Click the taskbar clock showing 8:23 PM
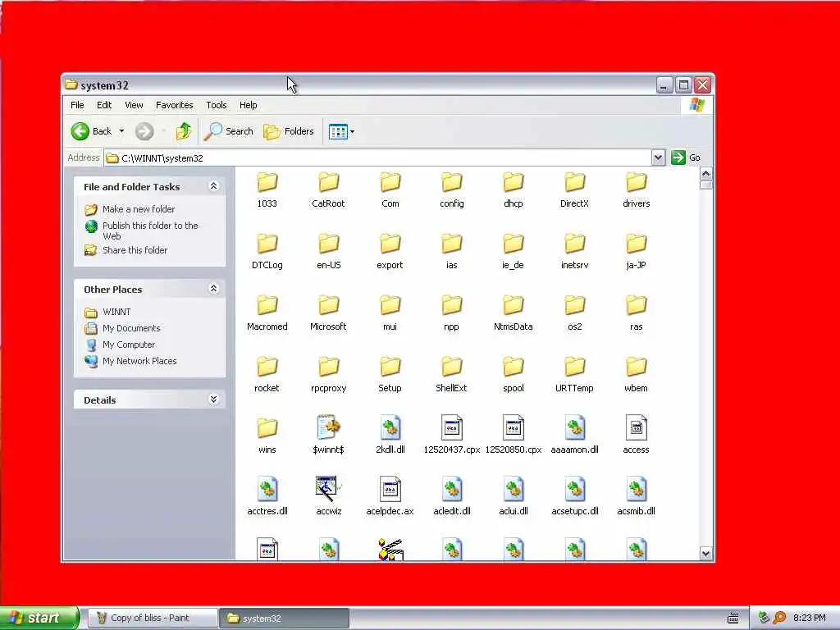The width and height of the screenshot is (840, 630). click(x=810, y=619)
